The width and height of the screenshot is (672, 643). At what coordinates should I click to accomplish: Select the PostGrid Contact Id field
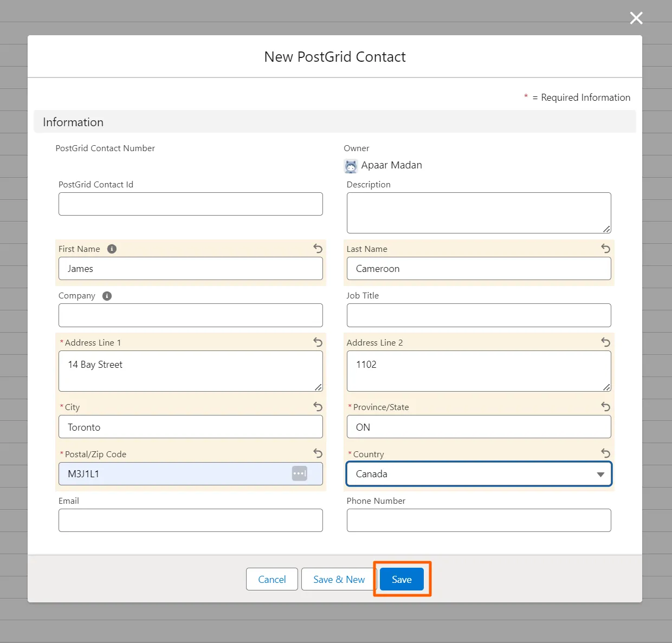click(x=190, y=204)
